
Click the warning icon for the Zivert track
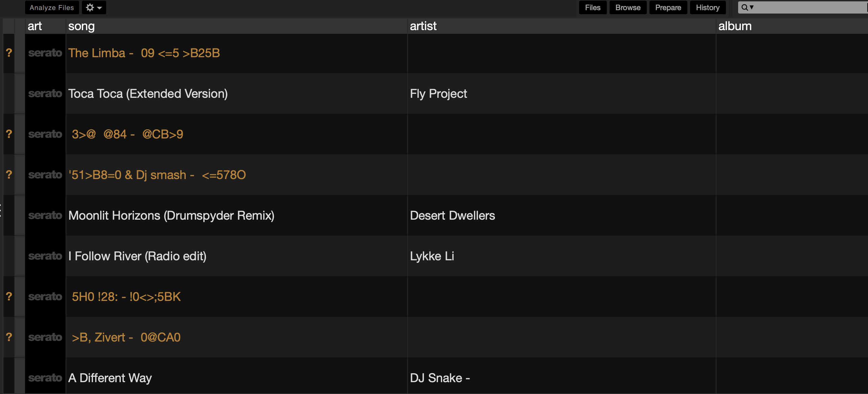tap(9, 337)
